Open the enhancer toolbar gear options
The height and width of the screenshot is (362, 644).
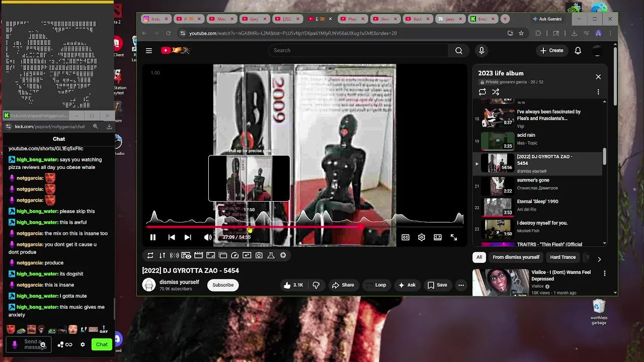coord(283,255)
